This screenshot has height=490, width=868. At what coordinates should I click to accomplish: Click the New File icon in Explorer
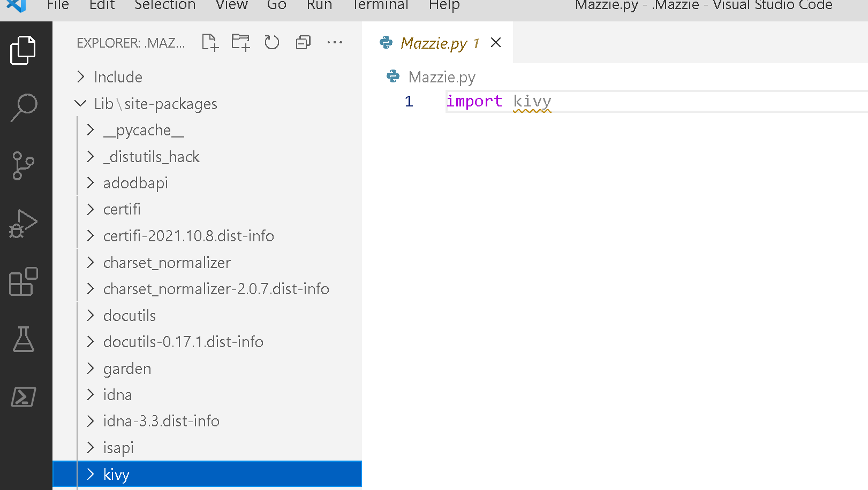(x=210, y=43)
